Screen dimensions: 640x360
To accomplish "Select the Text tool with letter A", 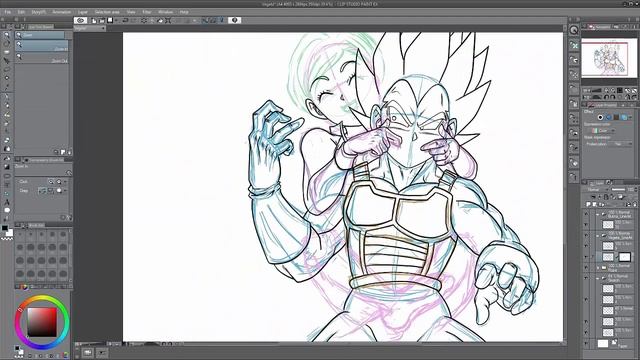I will click(7, 202).
